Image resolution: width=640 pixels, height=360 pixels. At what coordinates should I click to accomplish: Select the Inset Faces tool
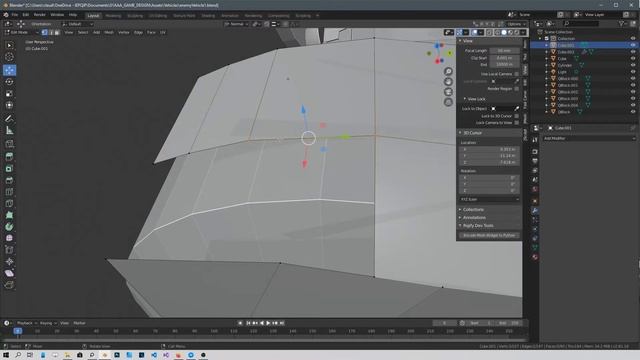[9, 168]
